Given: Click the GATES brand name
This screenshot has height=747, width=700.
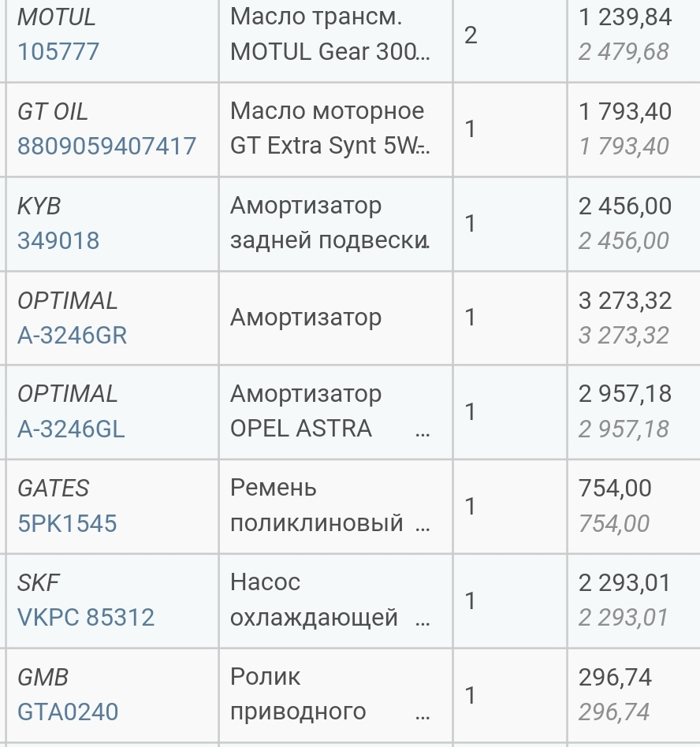Looking at the screenshot, I should click(x=54, y=489).
